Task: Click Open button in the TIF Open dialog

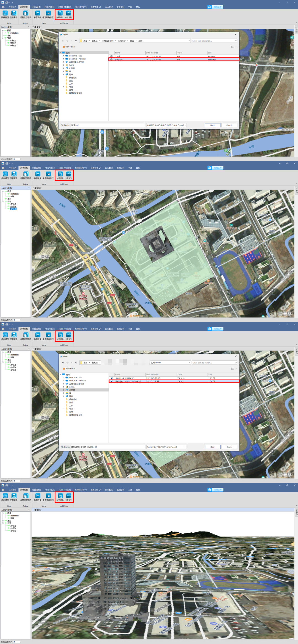Action: (x=213, y=447)
